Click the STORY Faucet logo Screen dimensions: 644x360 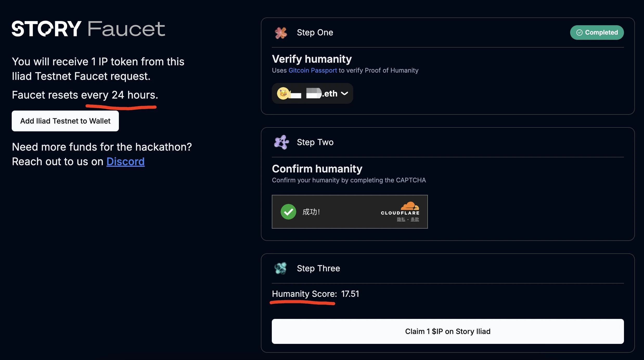[x=88, y=29]
